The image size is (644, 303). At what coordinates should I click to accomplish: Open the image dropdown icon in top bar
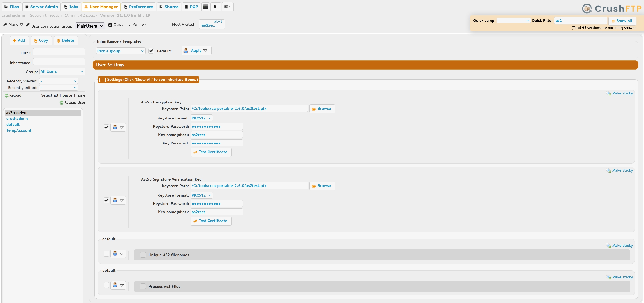click(x=227, y=7)
